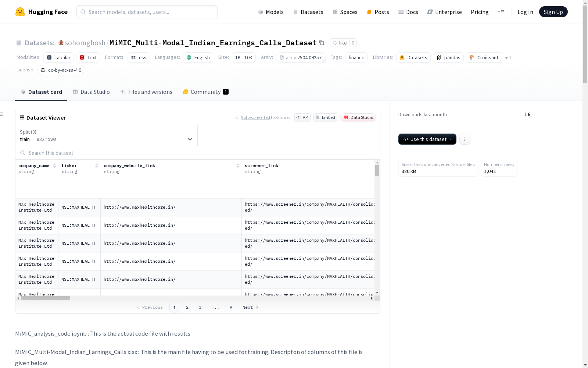Go to Datasets in the top navigation

pyautogui.click(x=308, y=12)
